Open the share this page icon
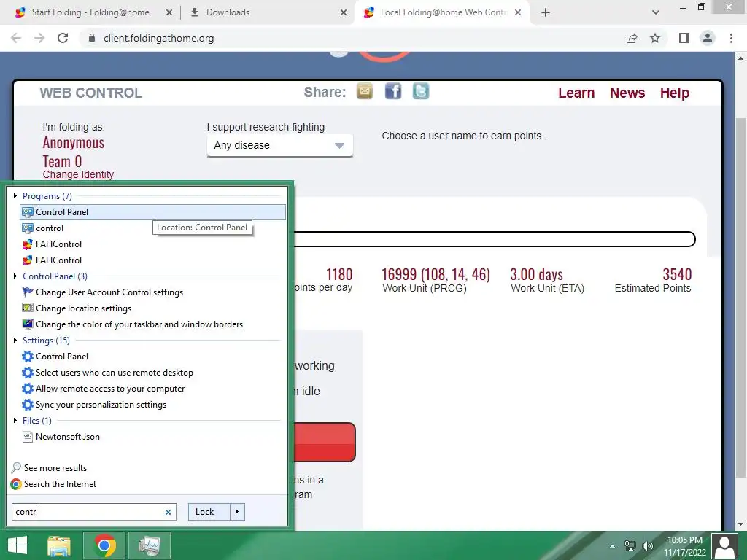This screenshot has height=560, width=747. (x=632, y=38)
